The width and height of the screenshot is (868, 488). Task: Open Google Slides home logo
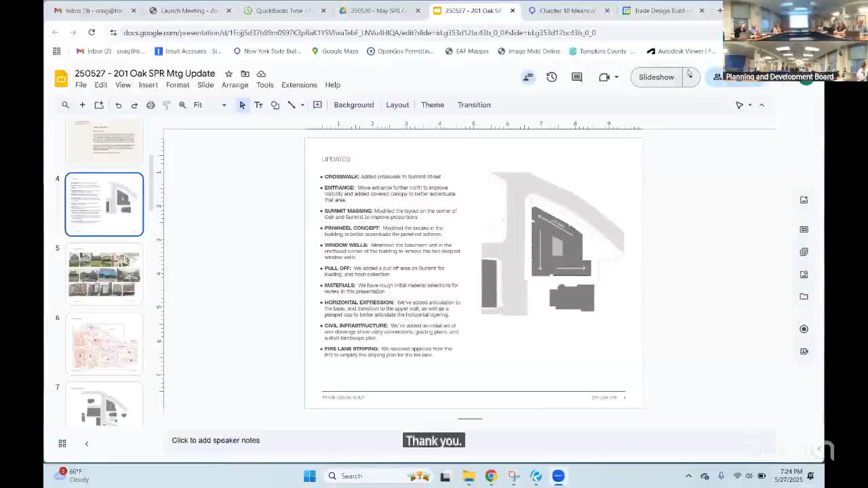point(61,78)
